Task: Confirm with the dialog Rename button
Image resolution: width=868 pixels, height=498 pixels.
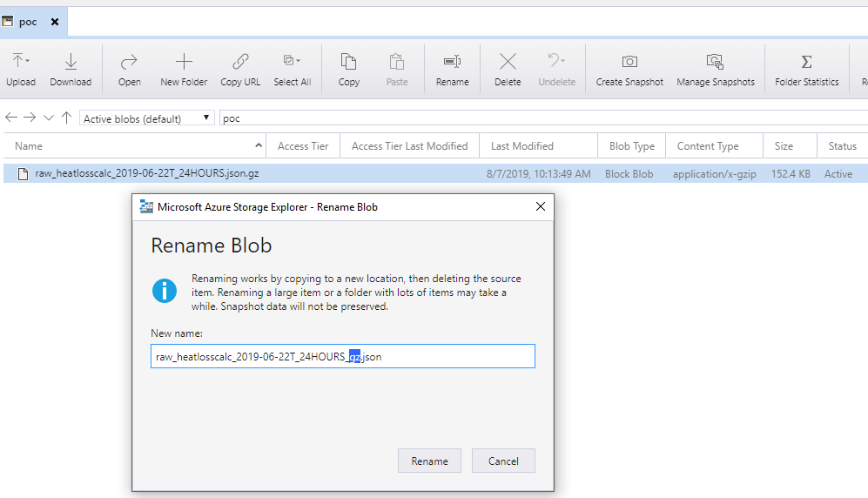Action: tap(429, 461)
